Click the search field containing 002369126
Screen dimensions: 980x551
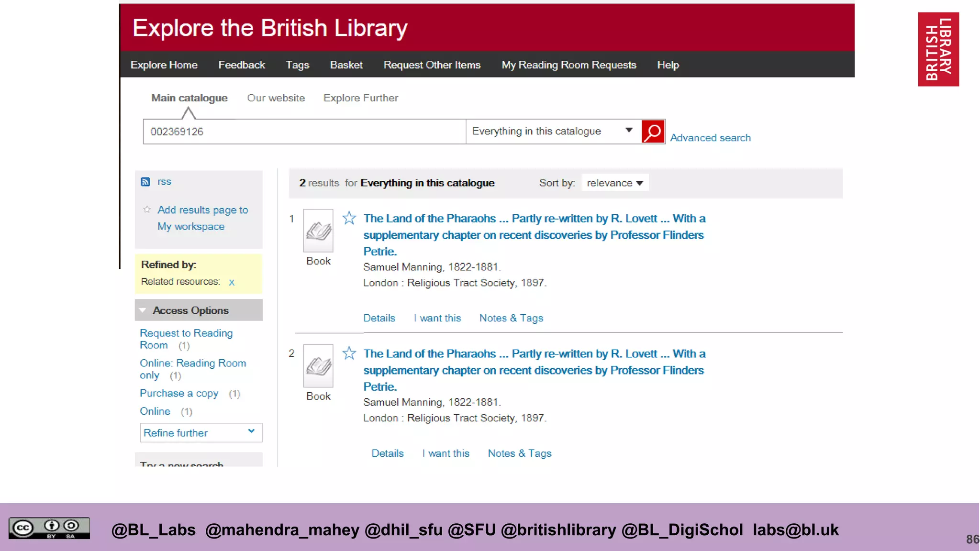coord(305,132)
